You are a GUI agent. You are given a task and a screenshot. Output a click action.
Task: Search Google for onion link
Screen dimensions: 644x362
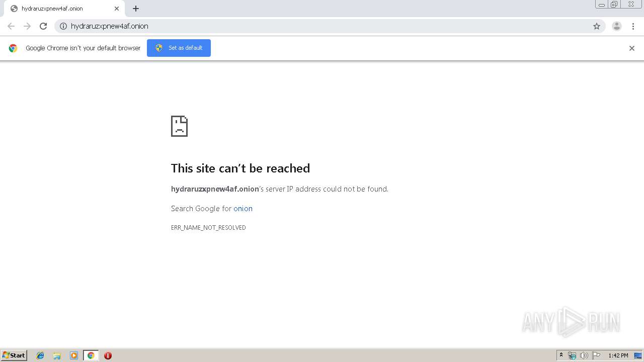tap(243, 209)
